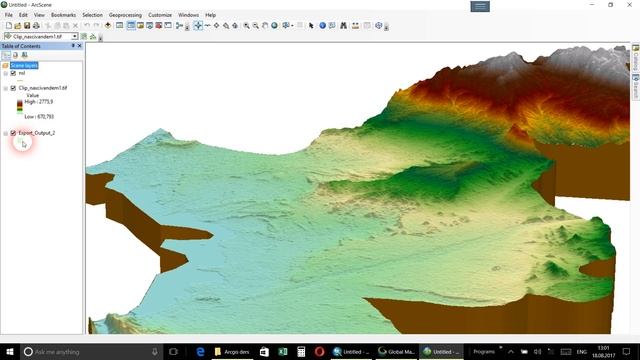Open toolbar options arrow after 3D Analyst tools
The width and height of the screenshot is (640, 360).
(100, 38)
